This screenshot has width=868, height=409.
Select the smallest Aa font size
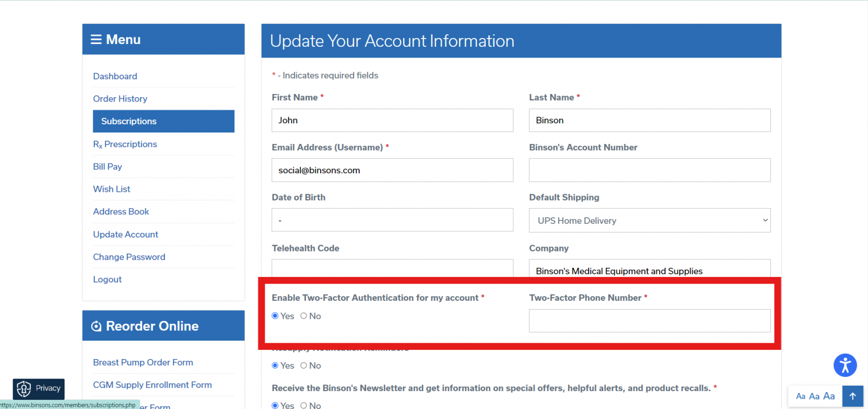pyautogui.click(x=801, y=396)
